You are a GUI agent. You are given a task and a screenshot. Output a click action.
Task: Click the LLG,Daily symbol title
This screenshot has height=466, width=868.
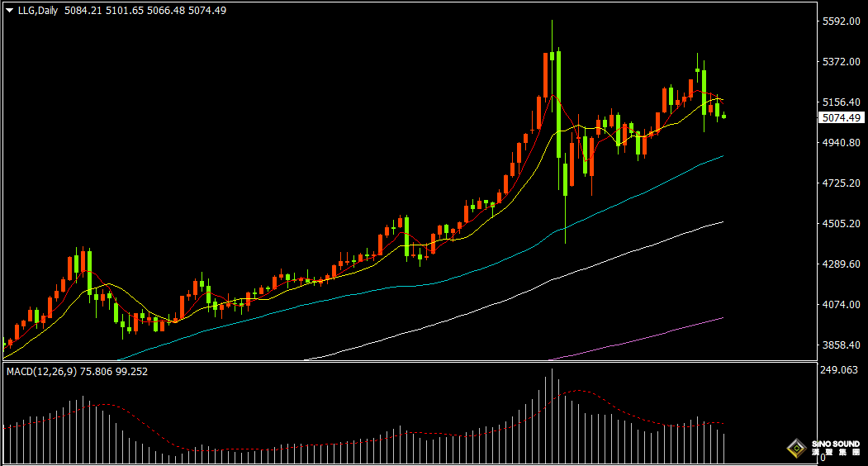(38, 11)
